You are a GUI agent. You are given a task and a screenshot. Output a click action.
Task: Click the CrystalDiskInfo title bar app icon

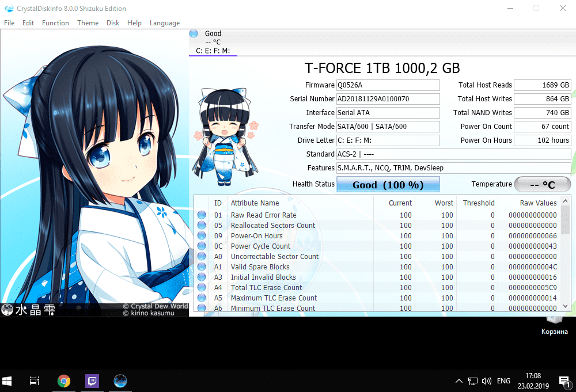[9, 9]
